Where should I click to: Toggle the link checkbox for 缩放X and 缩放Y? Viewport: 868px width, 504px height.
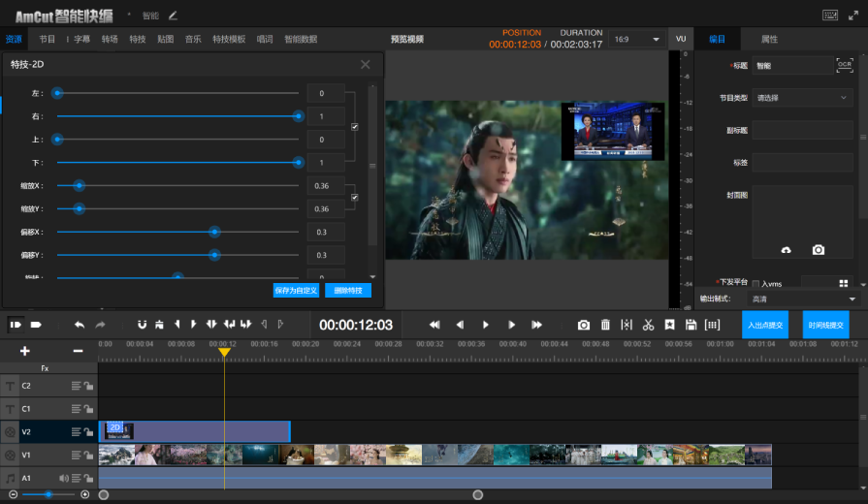(354, 198)
